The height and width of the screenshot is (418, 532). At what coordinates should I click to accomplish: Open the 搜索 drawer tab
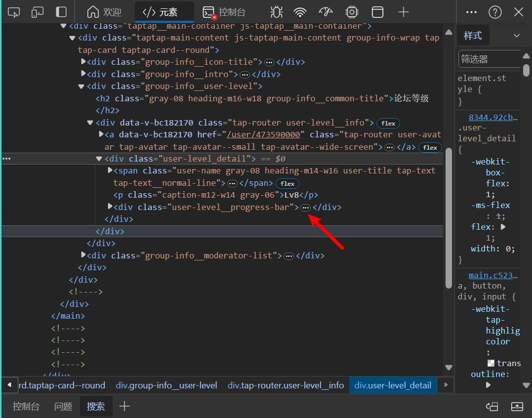tap(96, 406)
